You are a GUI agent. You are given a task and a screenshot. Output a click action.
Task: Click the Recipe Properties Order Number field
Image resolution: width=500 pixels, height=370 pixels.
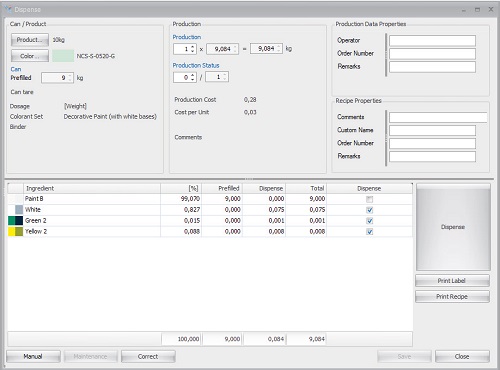[432, 143]
